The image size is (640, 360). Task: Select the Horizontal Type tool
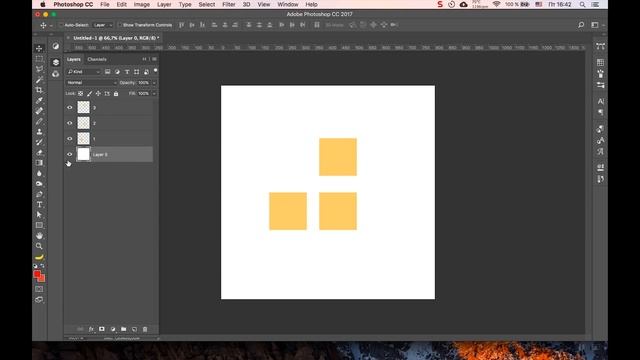[x=39, y=204]
